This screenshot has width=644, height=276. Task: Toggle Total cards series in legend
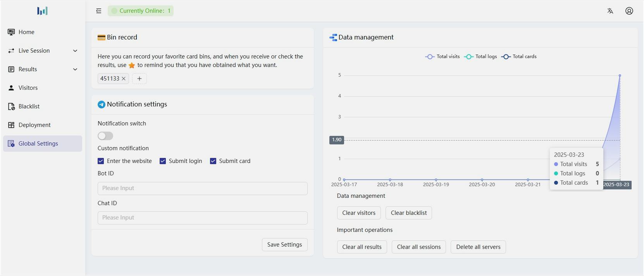(519, 57)
